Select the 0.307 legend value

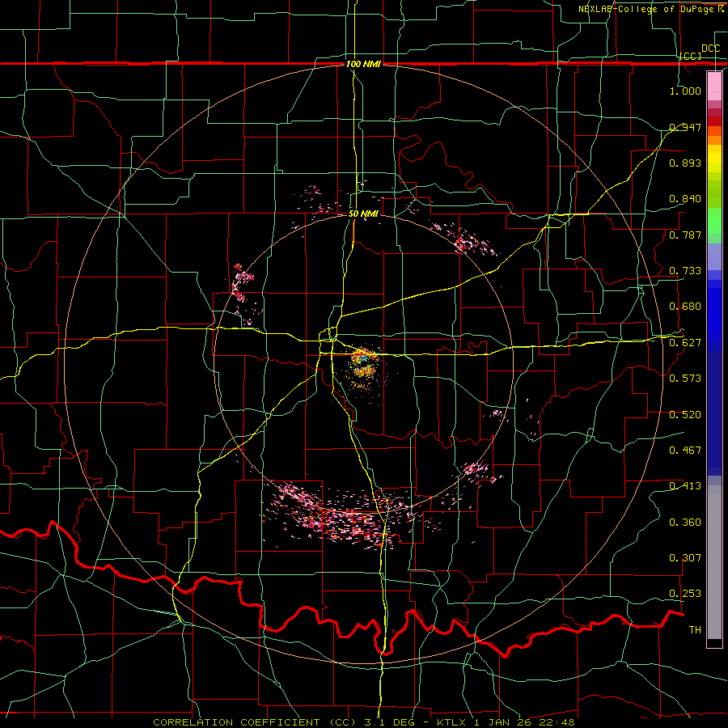click(x=685, y=557)
